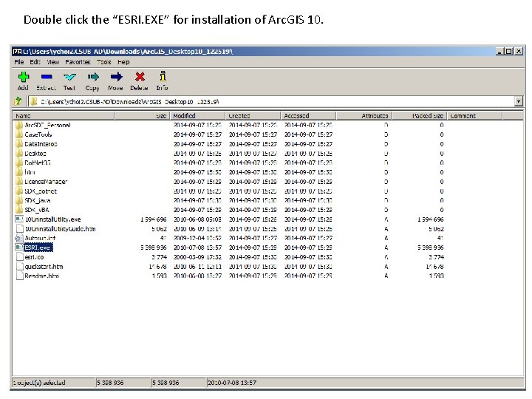
Task: Select the 10UninstallUtilityGuide.htm file name
Action: (61, 228)
